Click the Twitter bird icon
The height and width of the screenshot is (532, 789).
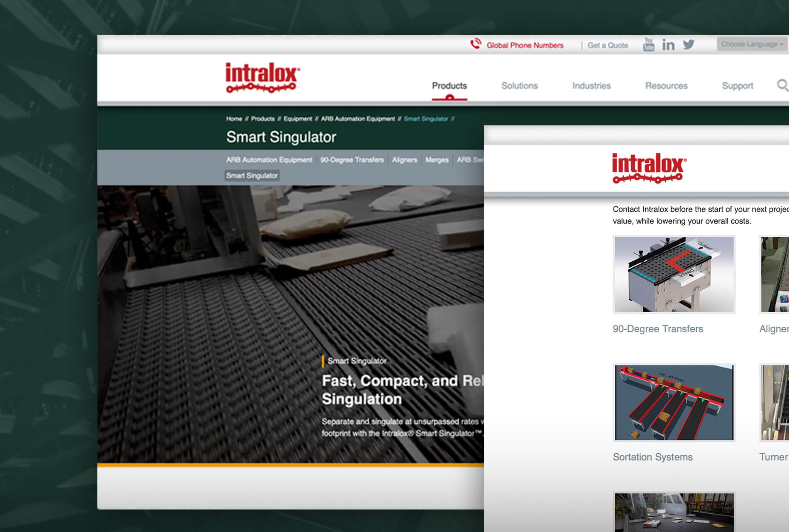coord(689,45)
